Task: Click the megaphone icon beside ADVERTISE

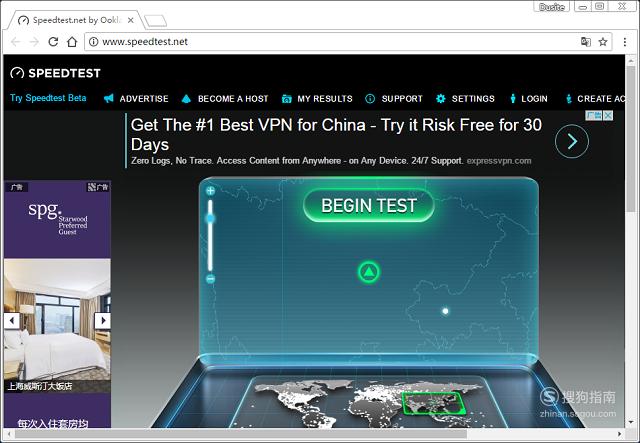Action: point(109,98)
